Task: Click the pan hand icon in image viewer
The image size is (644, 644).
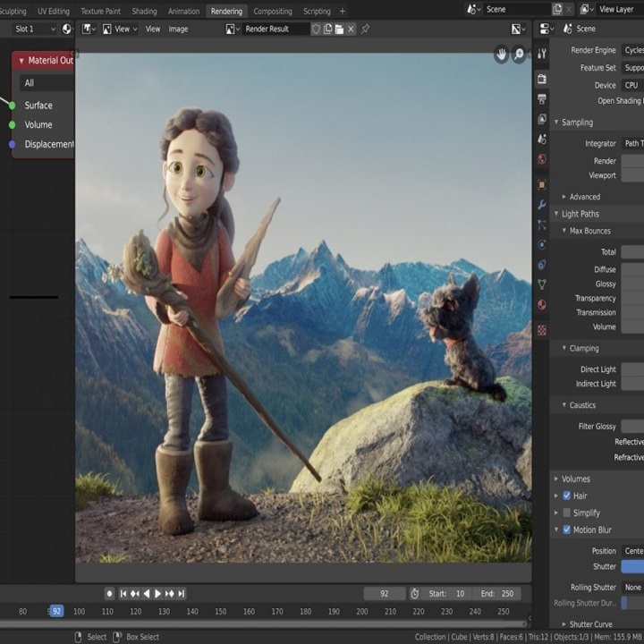Action: click(x=502, y=55)
